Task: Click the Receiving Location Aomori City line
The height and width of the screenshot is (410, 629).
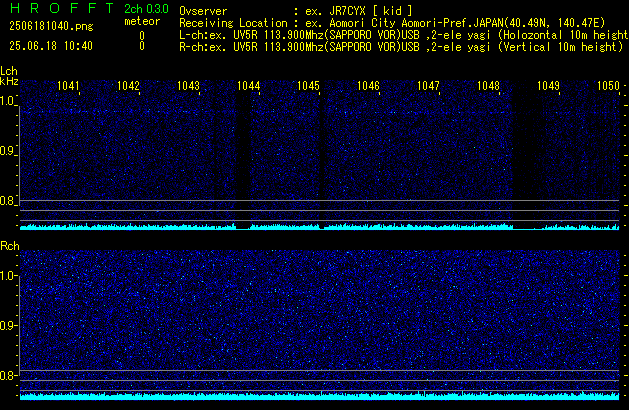Action: pyautogui.click(x=392, y=23)
